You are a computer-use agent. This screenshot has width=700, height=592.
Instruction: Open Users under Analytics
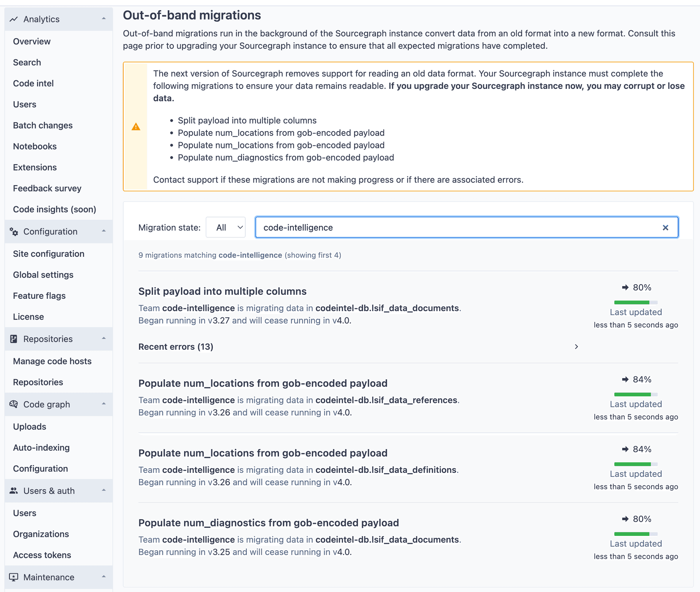(x=24, y=105)
